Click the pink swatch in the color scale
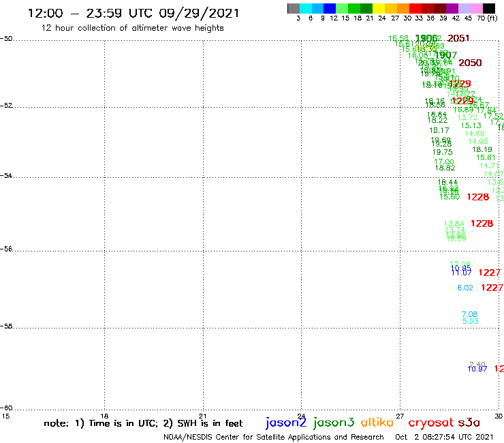The image size is (504, 443). pyautogui.click(x=476, y=8)
